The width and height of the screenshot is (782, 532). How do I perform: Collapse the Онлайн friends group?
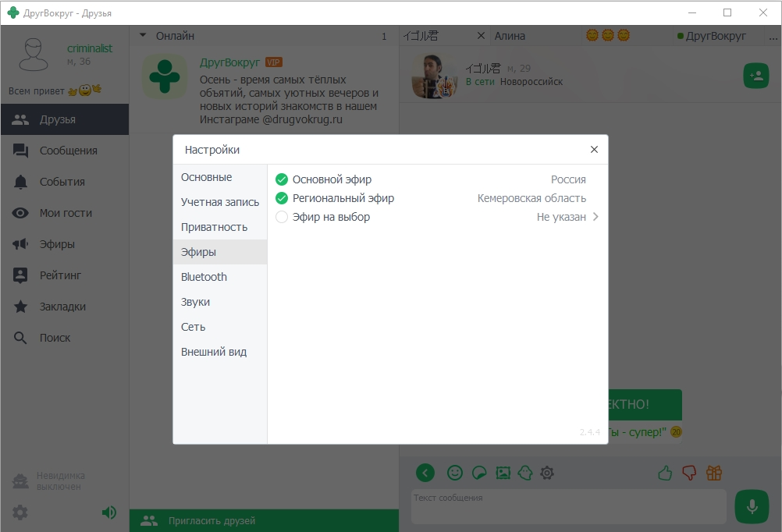[x=143, y=35]
